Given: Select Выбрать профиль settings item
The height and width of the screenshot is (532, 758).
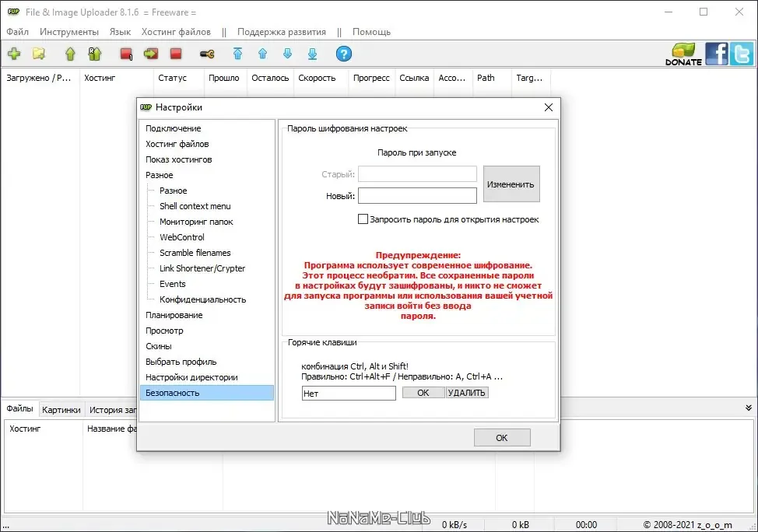Looking at the screenshot, I should coord(181,362).
